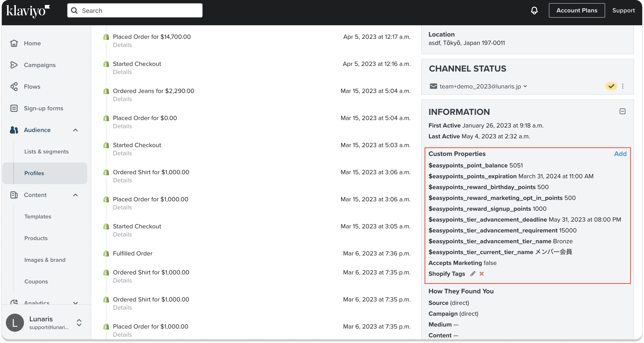
Task: Click the Fulfilled Order event
Action: (x=132, y=254)
